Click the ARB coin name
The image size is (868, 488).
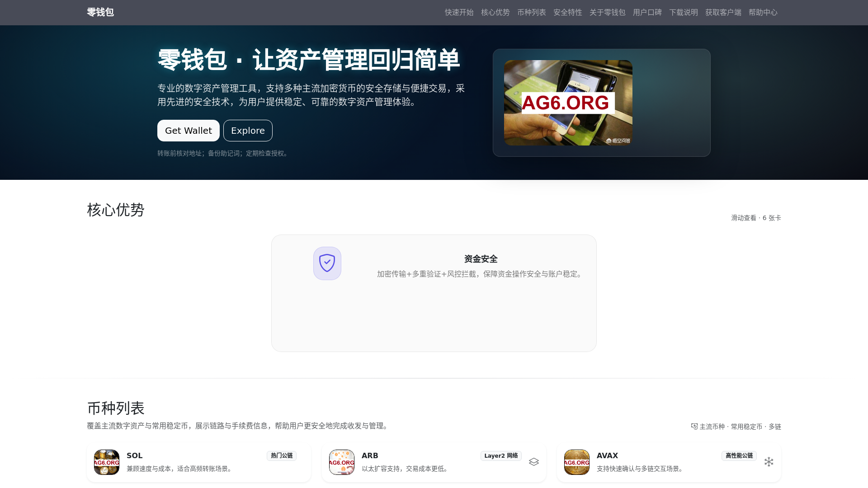pyautogui.click(x=370, y=455)
